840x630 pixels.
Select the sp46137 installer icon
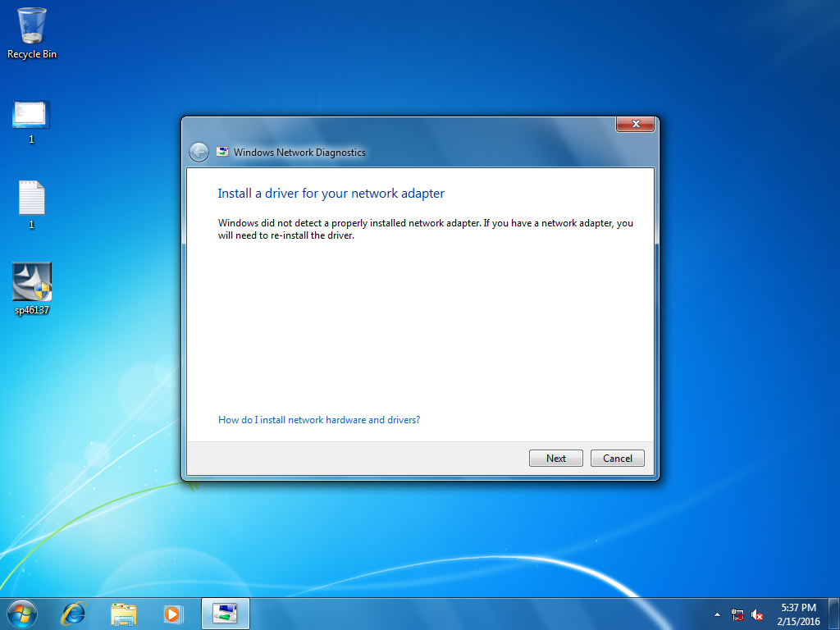(32, 288)
